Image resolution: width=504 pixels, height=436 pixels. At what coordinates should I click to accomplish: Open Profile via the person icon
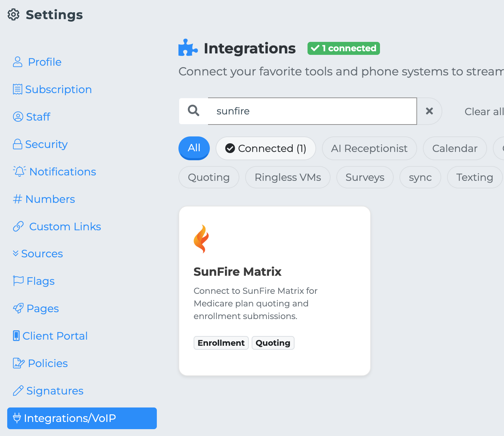(x=18, y=62)
